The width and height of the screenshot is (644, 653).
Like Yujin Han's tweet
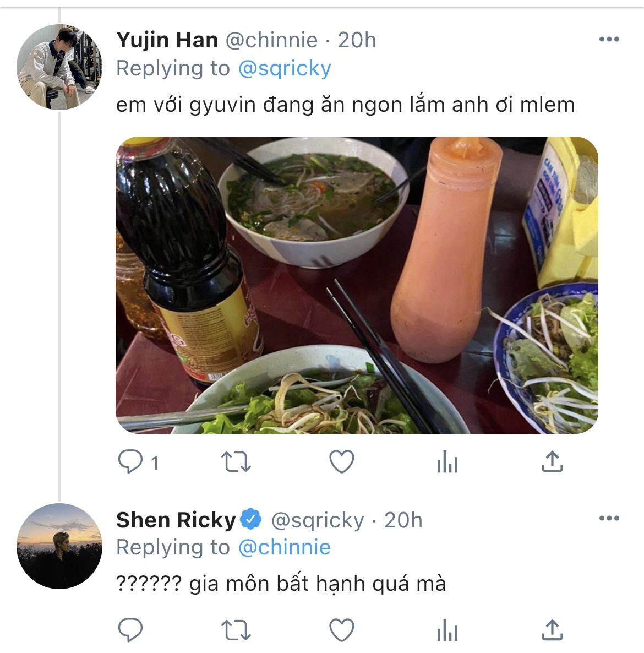(341, 462)
